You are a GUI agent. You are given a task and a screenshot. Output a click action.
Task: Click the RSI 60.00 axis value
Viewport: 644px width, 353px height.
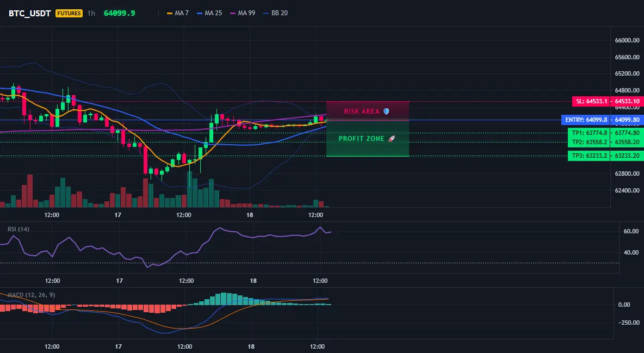631,231
